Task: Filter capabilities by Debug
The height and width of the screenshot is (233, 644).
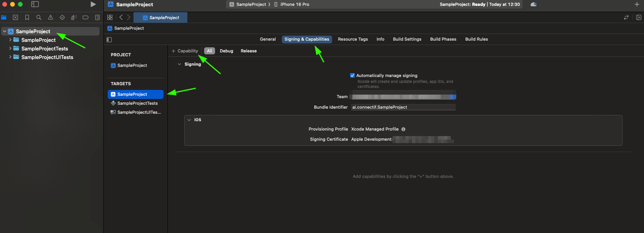Action: (226, 51)
